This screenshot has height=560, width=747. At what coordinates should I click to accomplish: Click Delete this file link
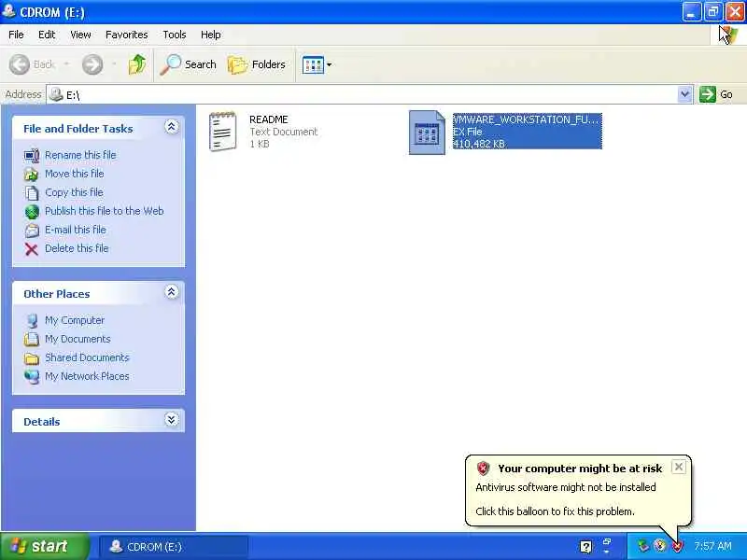[x=77, y=248]
